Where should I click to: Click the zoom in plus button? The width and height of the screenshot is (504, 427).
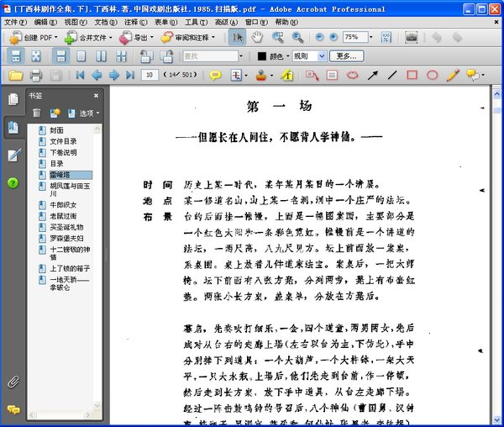coord(333,37)
